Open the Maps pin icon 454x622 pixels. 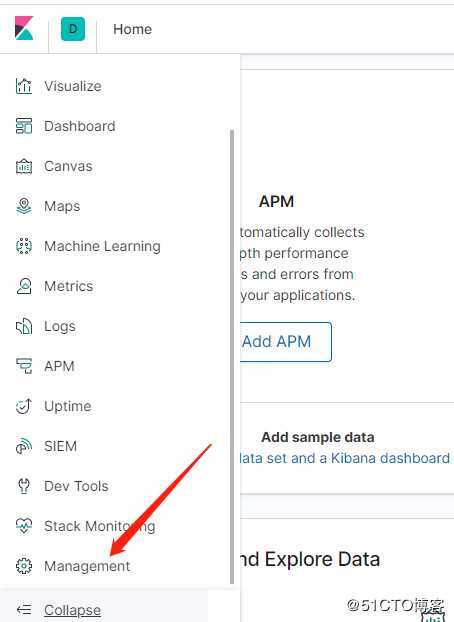[24, 206]
